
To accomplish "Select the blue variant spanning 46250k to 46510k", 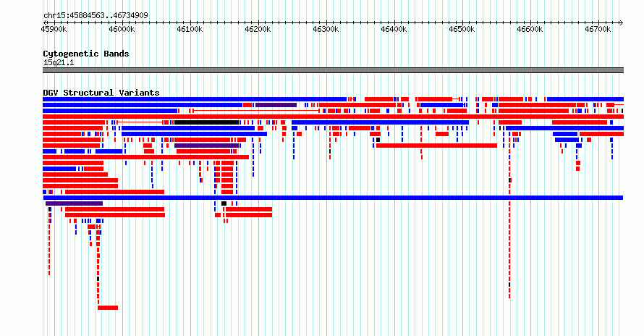I will 381,122.
